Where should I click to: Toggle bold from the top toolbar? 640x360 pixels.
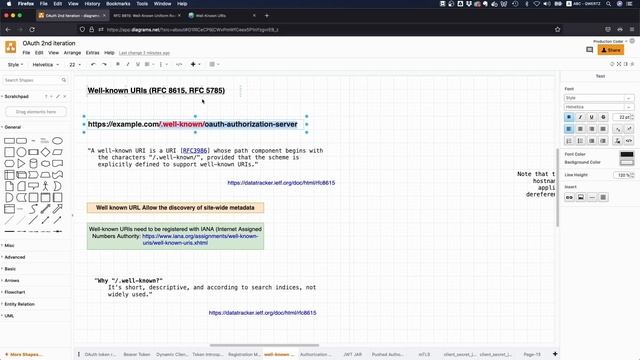coord(118,64)
